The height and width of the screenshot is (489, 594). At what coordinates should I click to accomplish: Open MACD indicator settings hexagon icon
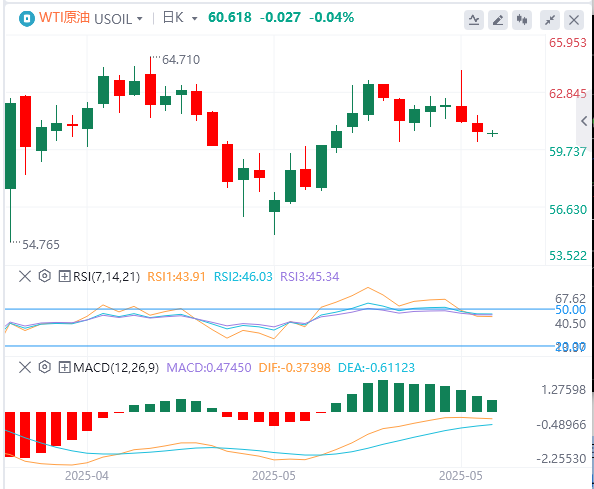coord(45,367)
